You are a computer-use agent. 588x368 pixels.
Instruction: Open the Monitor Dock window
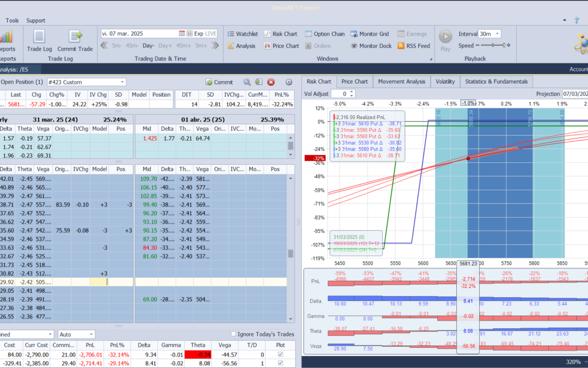click(x=371, y=46)
